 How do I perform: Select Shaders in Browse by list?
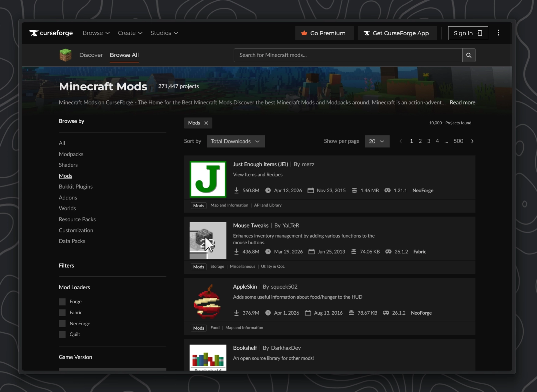[x=68, y=165]
